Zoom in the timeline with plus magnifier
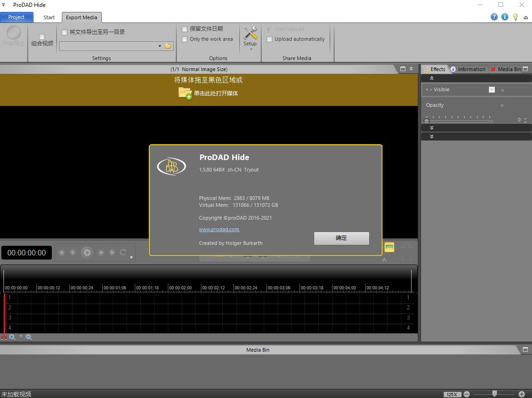 click(12, 337)
